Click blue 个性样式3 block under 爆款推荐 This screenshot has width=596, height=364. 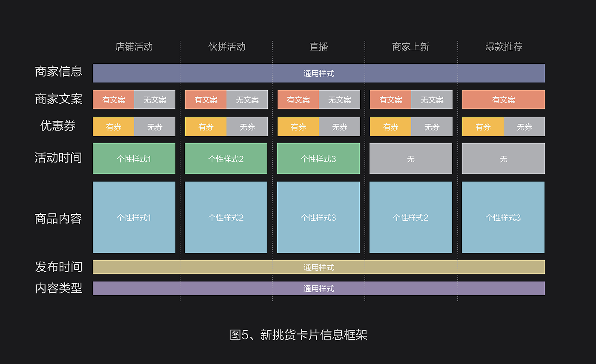(x=503, y=217)
